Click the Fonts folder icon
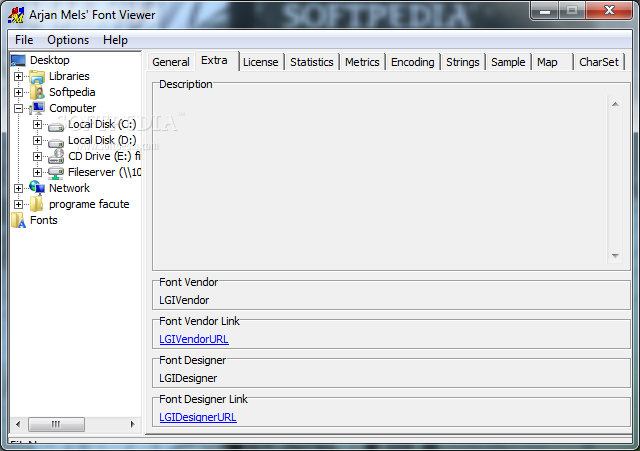 (x=18, y=220)
